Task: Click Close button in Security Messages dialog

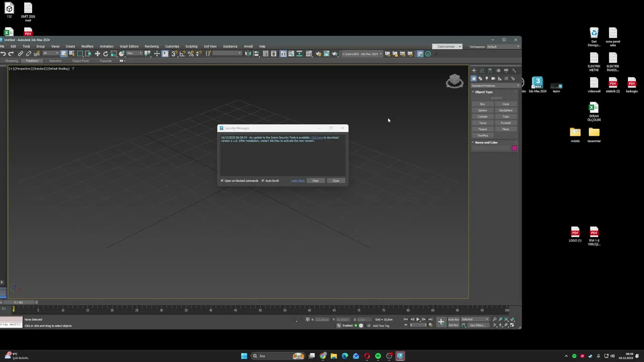Action: click(336, 180)
